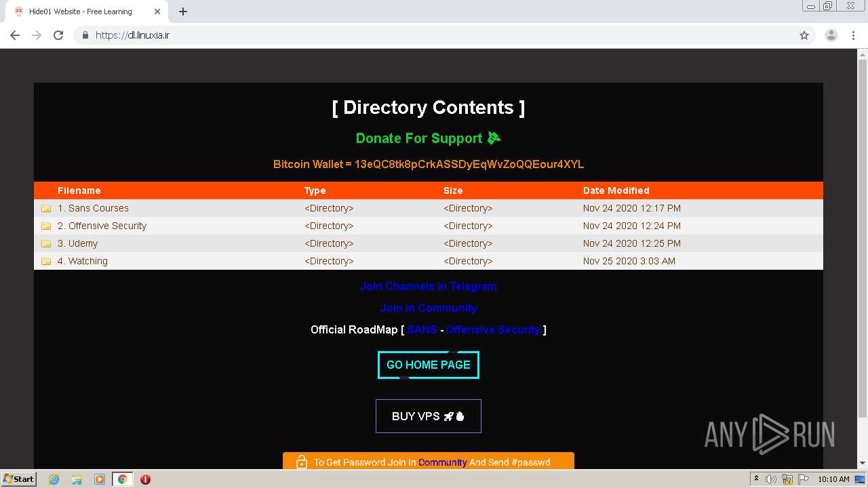Click Community link in password banner

tap(442, 462)
